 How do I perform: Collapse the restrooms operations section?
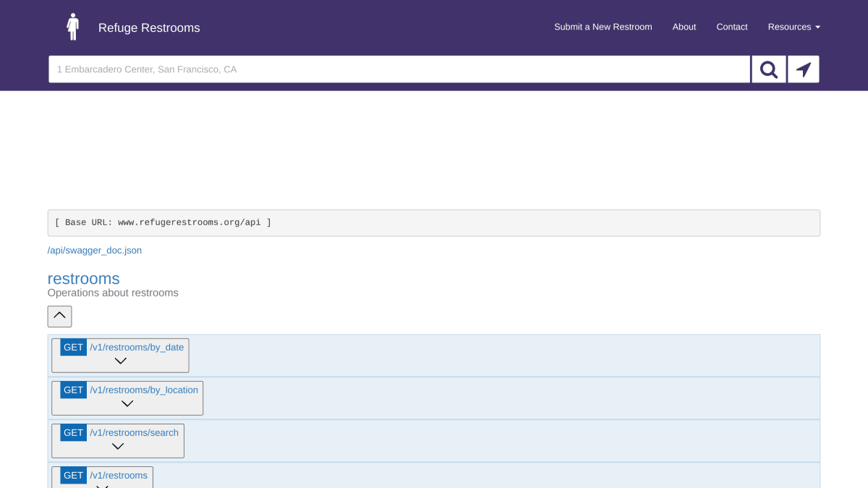point(60,316)
